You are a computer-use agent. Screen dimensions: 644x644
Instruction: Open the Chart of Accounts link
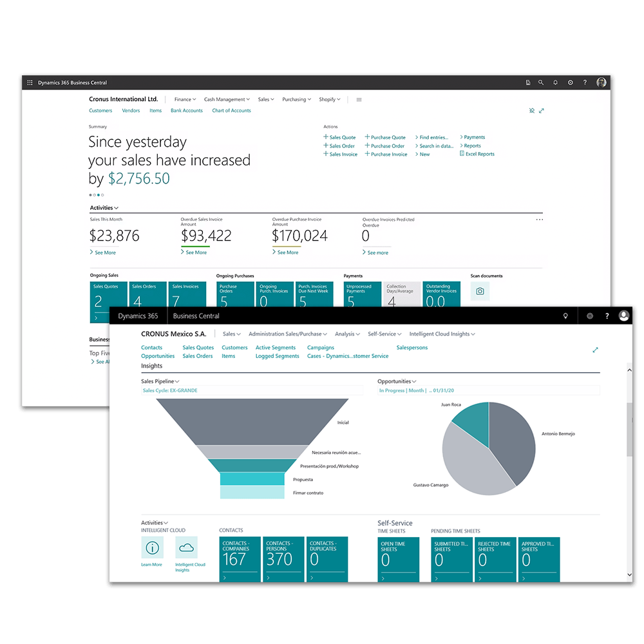231,111
